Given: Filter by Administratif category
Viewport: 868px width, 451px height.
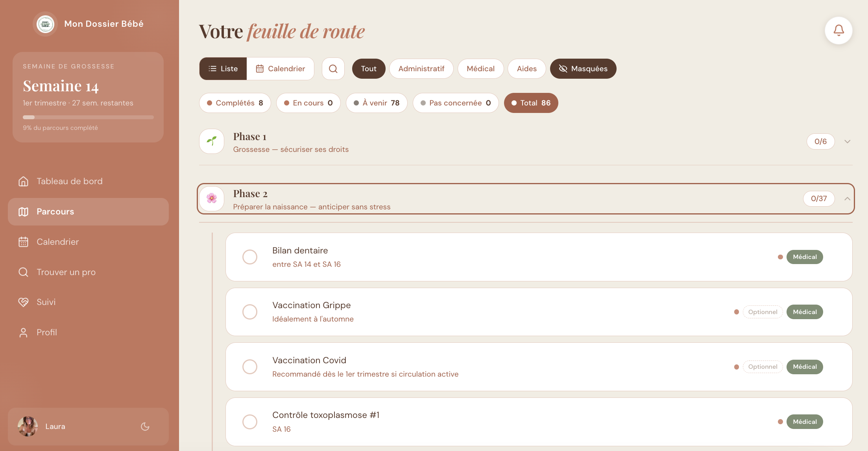Looking at the screenshot, I should [421, 69].
